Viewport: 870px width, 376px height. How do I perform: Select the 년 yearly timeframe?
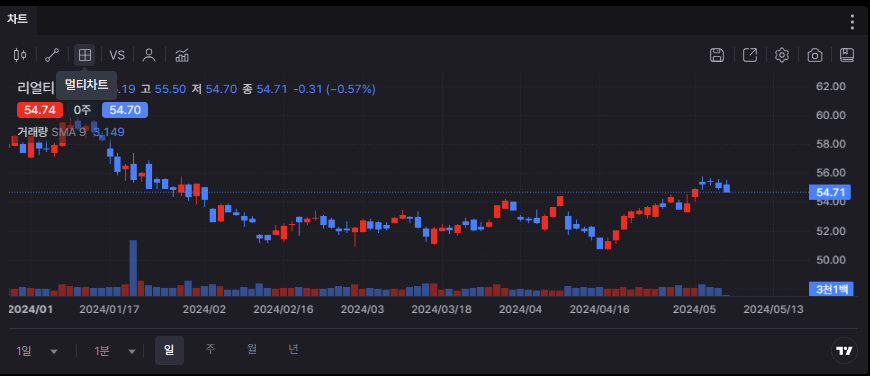point(294,349)
